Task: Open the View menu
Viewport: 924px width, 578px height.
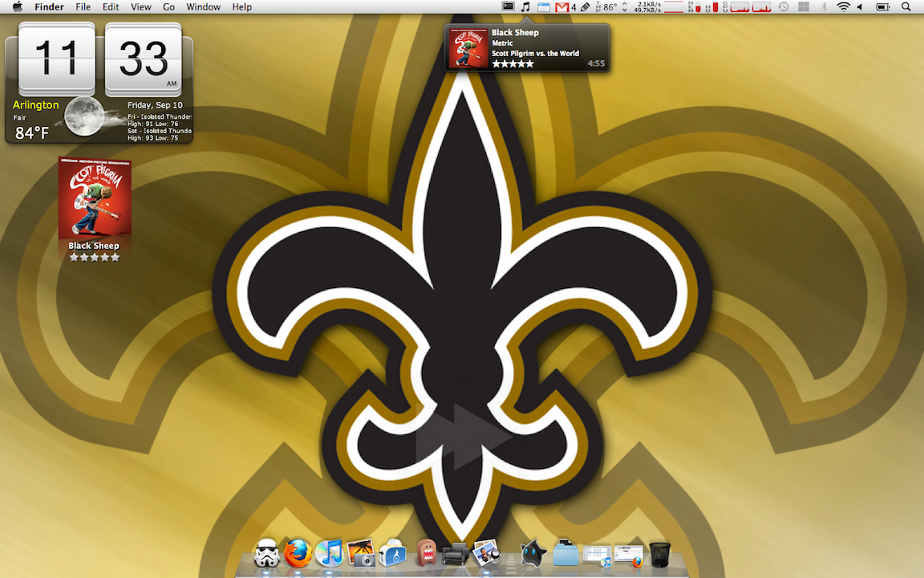Action: [141, 7]
